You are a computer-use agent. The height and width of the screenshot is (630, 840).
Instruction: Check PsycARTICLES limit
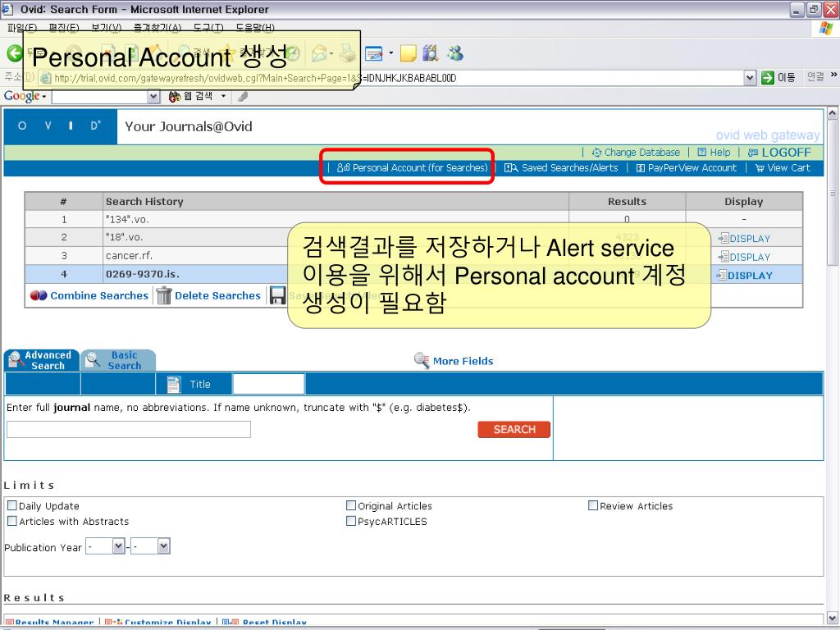[351, 521]
